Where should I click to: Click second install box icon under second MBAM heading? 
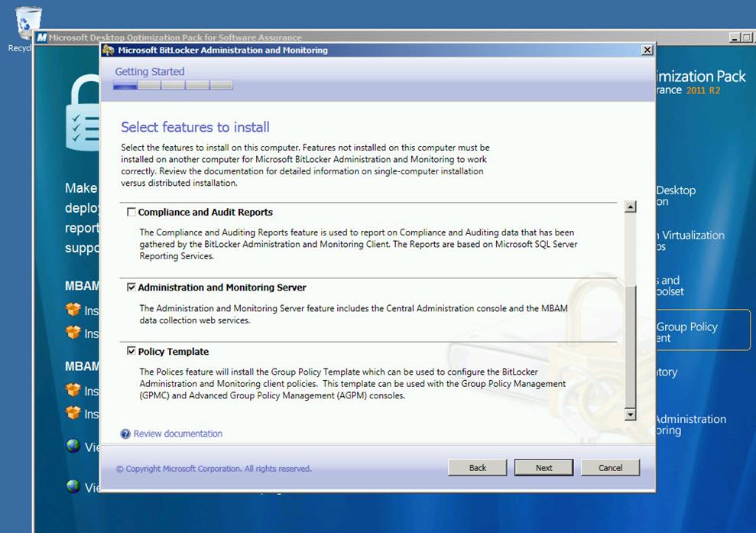point(73,413)
